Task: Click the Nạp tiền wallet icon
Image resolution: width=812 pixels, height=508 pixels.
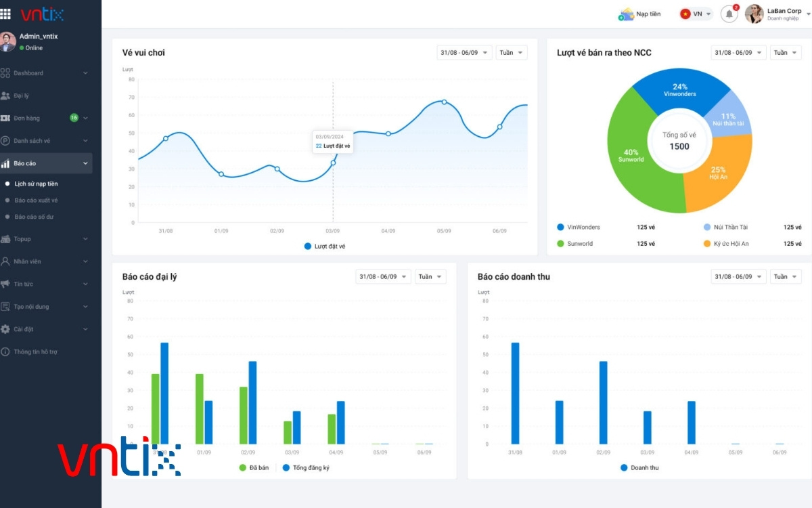Action: coord(626,14)
